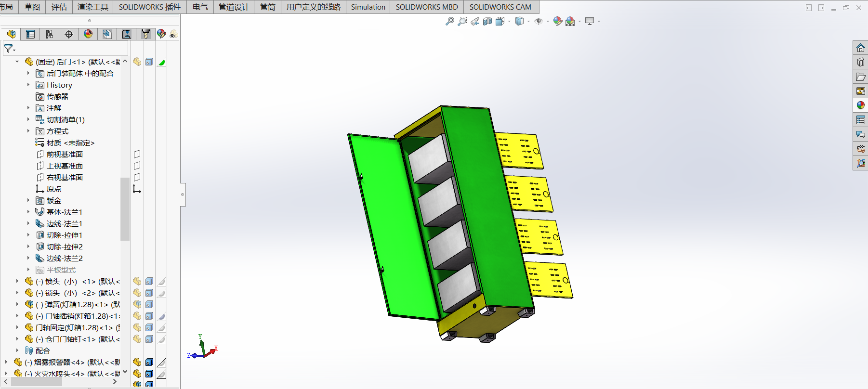Switch to the Simulation tab
Image resolution: width=868 pixels, height=389 pixels.
click(368, 7)
